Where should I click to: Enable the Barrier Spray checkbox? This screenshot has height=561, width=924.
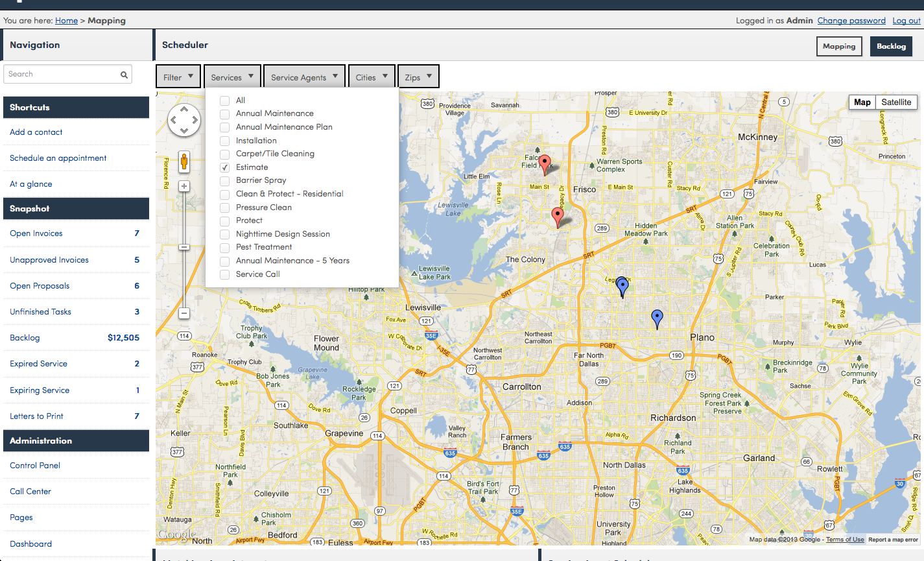(225, 181)
